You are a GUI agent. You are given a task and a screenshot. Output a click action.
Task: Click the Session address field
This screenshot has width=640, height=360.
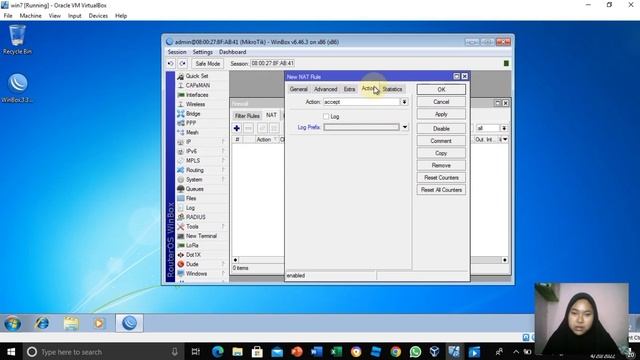[272, 63]
